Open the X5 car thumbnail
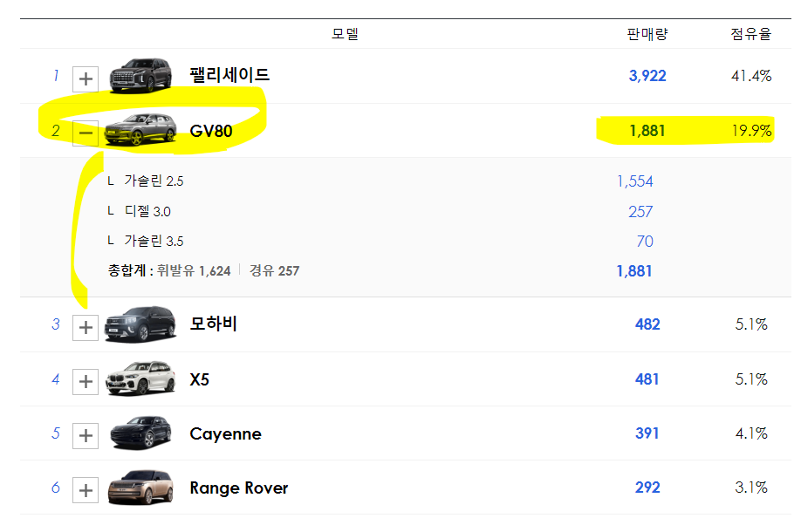Screen dimensions: 801x532 [140, 379]
